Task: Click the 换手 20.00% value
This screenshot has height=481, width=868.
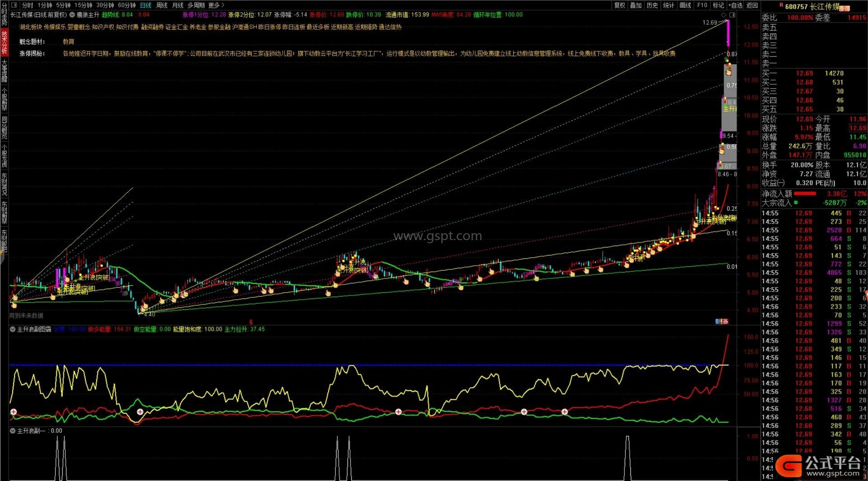Action: 802,165
